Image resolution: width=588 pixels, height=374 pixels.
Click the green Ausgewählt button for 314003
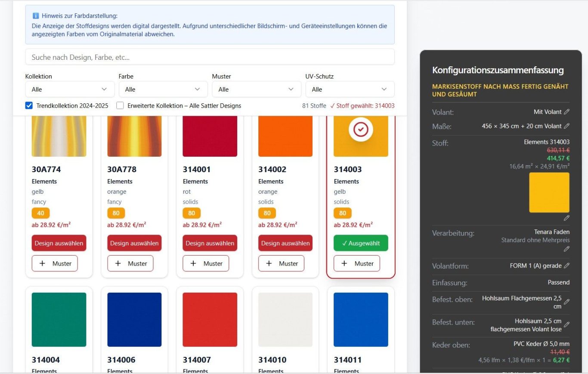(x=361, y=243)
